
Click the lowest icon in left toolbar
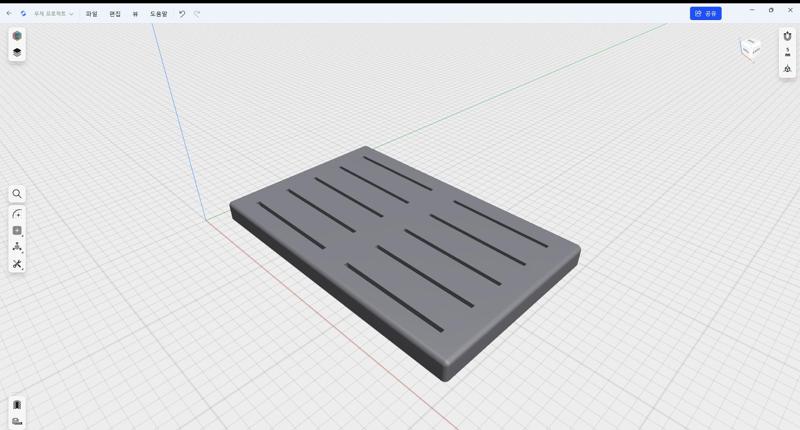point(17,421)
